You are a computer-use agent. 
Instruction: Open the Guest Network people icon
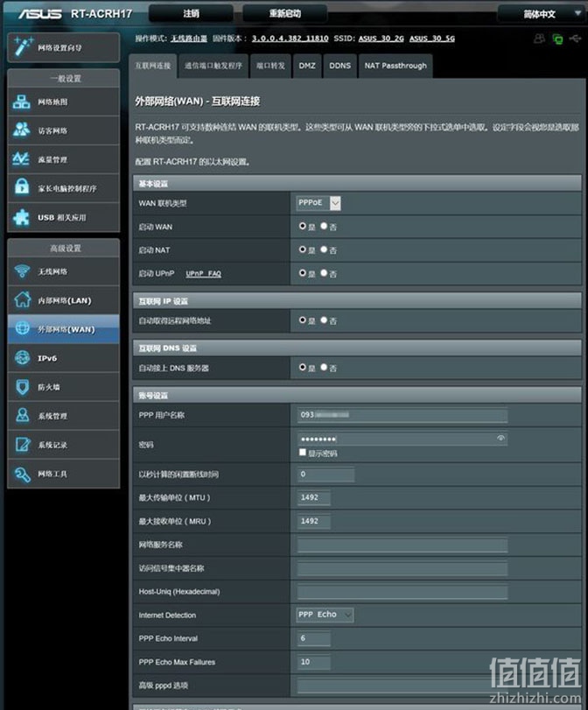21,130
